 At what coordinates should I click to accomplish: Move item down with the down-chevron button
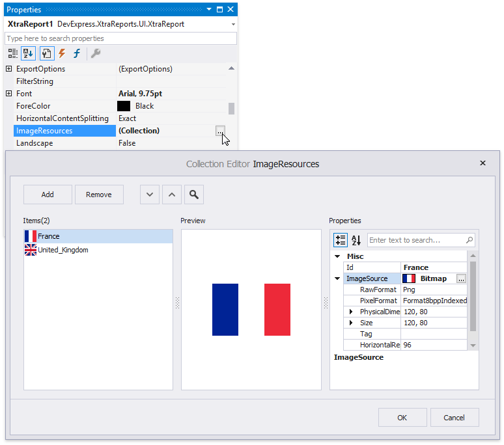pyautogui.click(x=150, y=195)
